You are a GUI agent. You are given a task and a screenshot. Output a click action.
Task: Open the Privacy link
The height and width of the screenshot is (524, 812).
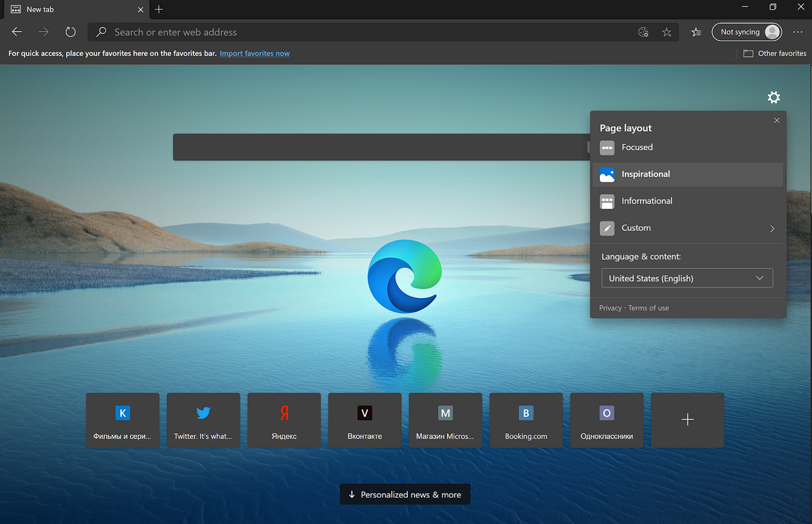click(x=610, y=308)
